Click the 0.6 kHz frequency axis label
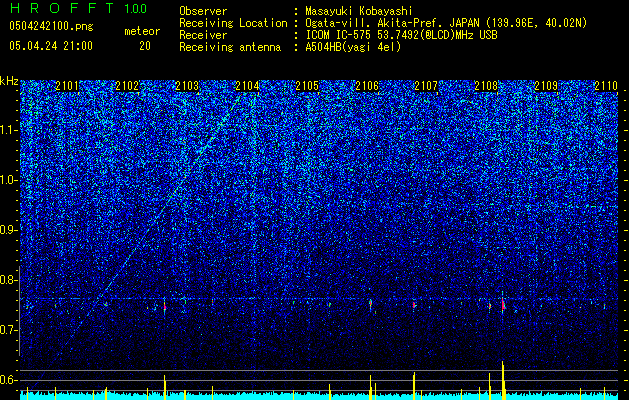 [8, 380]
